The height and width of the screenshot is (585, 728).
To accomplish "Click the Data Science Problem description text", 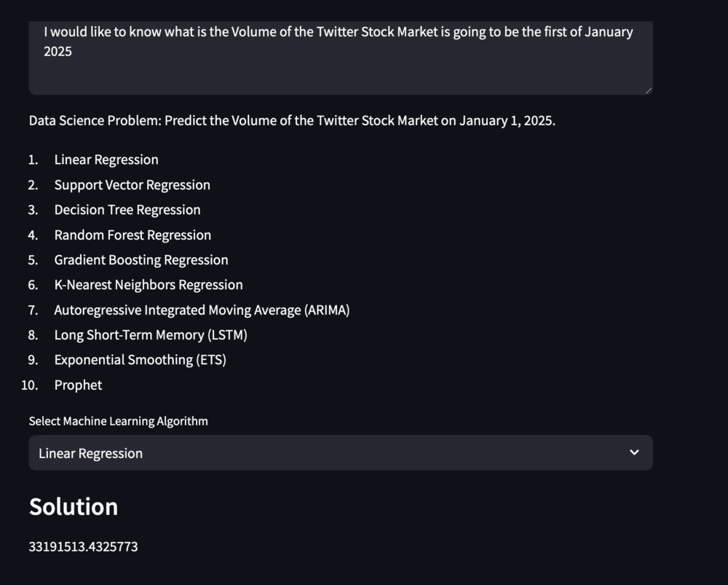I will (292, 121).
